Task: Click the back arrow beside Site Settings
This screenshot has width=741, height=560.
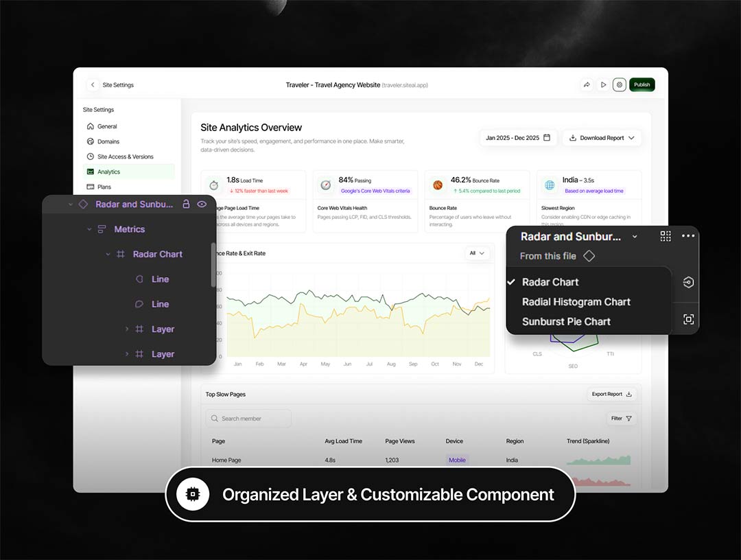Action: point(93,85)
